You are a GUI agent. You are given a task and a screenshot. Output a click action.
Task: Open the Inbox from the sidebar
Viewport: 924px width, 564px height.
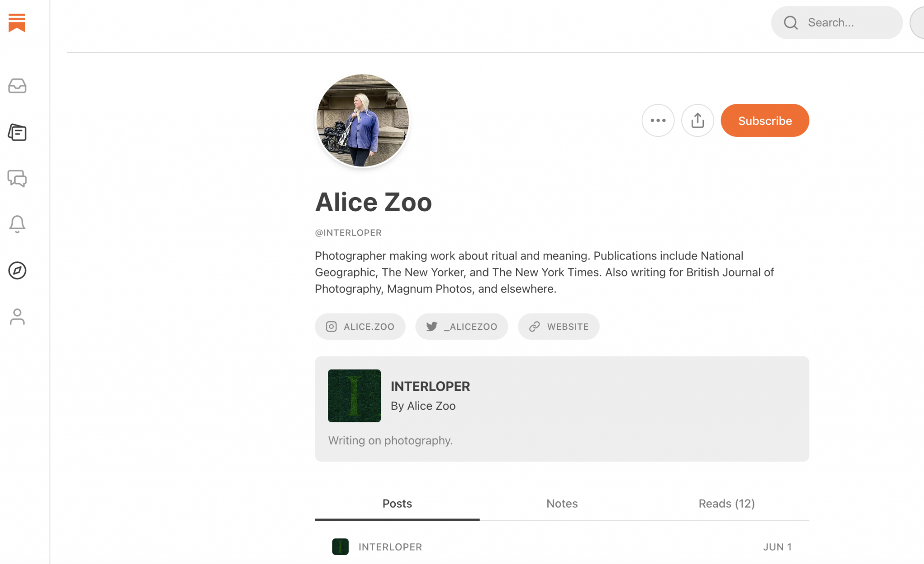[17, 86]
